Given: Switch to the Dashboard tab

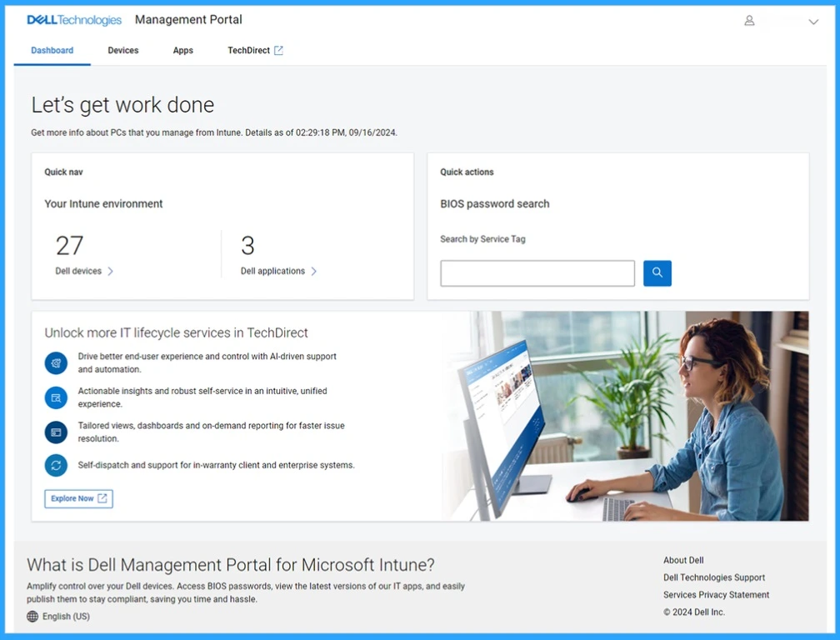Looking at the screenshot, I should [x=52, y=50].
